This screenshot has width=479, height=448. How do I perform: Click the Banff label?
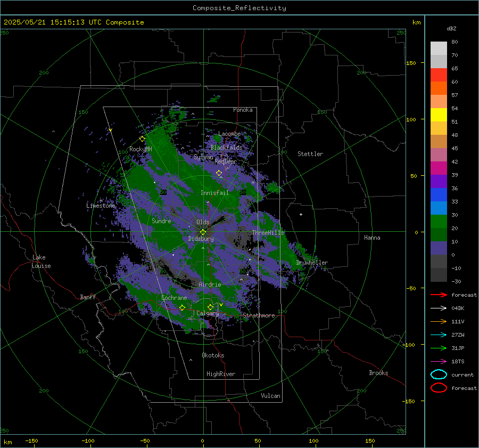[88, 297]
